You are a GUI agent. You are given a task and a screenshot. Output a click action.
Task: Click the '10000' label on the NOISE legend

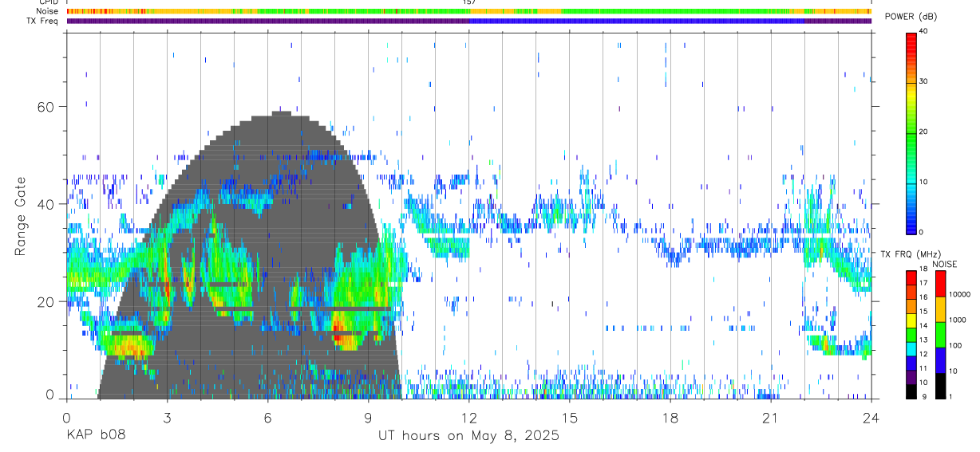(x=960, y=295)
